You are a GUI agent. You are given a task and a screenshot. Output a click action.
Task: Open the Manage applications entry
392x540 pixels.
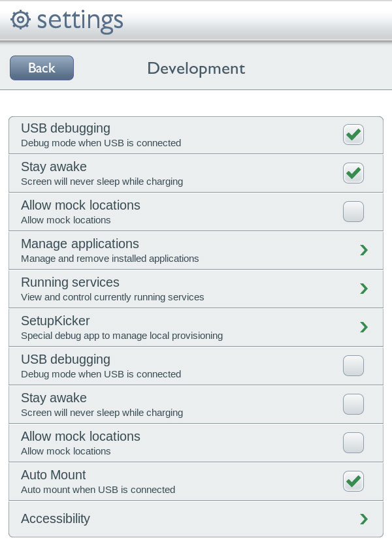[x=80, y=244]
